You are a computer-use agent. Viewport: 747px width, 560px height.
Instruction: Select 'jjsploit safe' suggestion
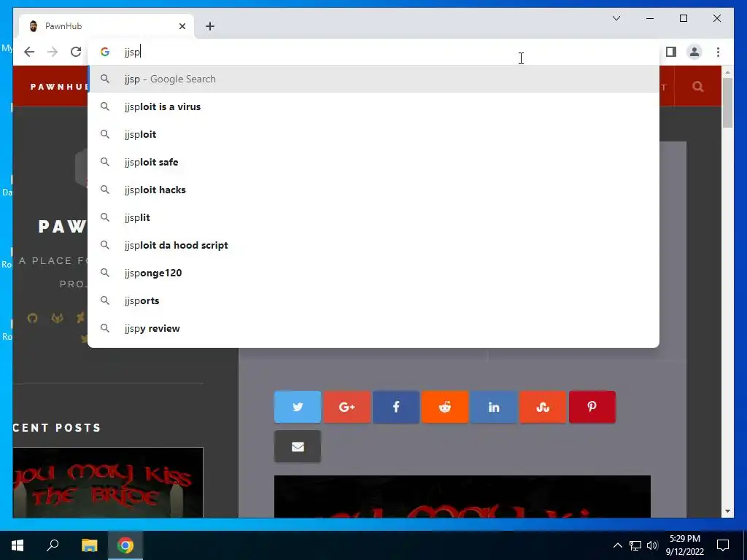pos(373,162)
